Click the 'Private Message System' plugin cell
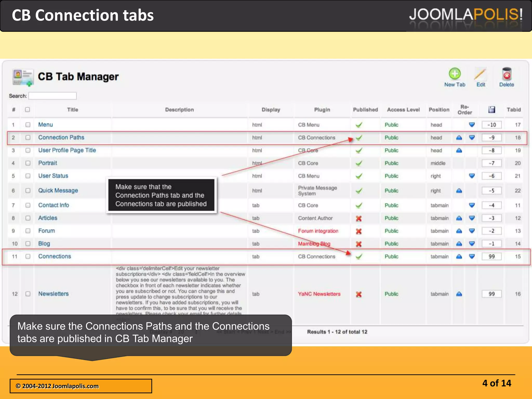 (317, 191)
